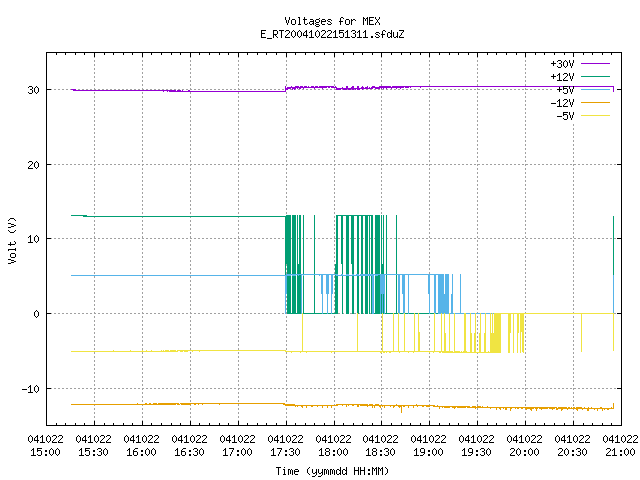Click the '-5V' legend label
Viewport: 640px width, 480px height.
click(565, 116)
